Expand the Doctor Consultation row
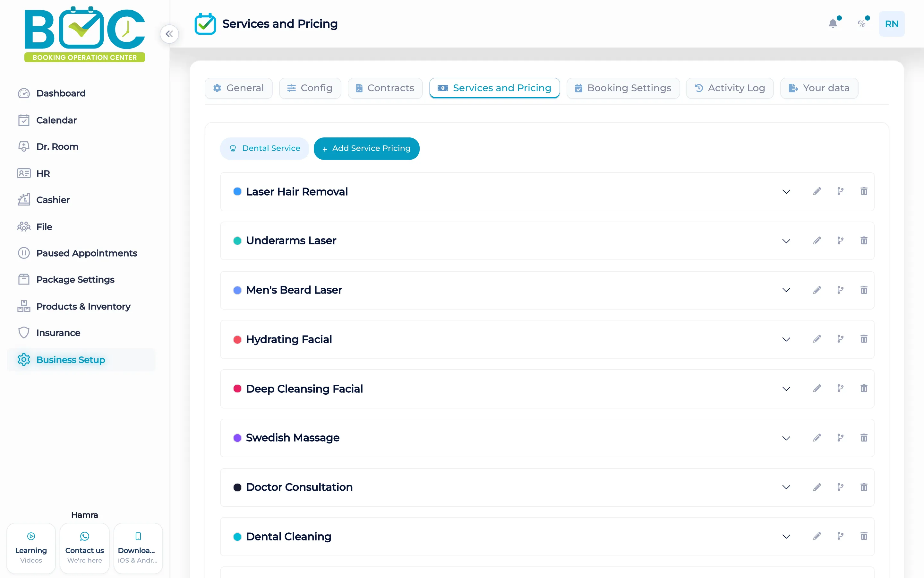The width and height of the screenshot is (924, 578). click(x=786, y=487)
